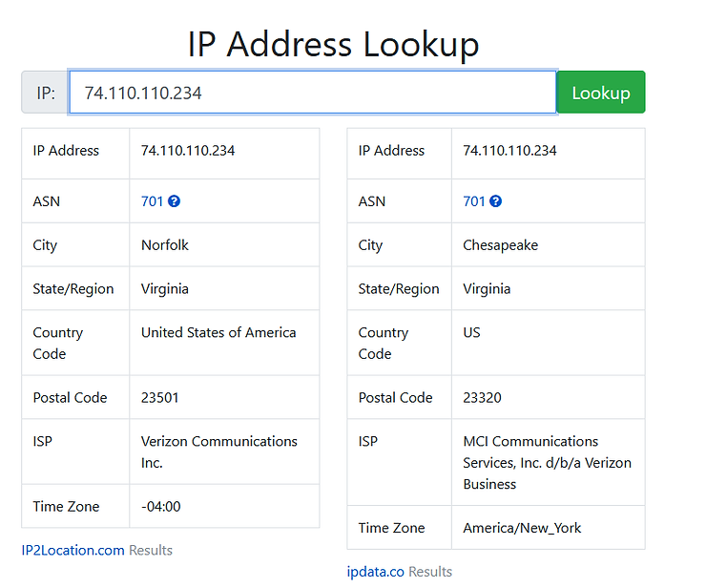706x588 pixels.
Task: Click the IP Address Lookup heading
Action: 333,44
